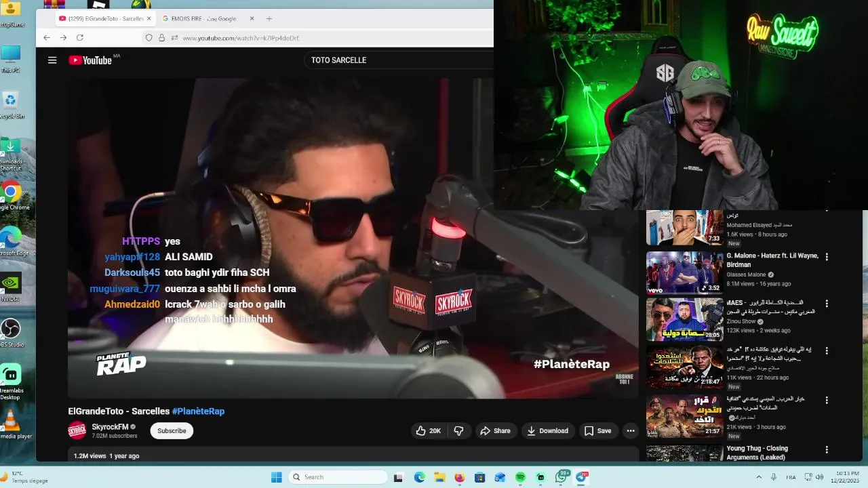Click the shield tracking protection icon
The image size is (868, 488).
point(149,38)
